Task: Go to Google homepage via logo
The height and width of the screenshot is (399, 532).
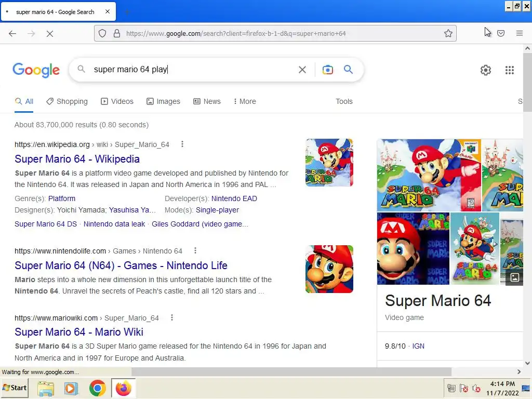Action: (36, 70)
